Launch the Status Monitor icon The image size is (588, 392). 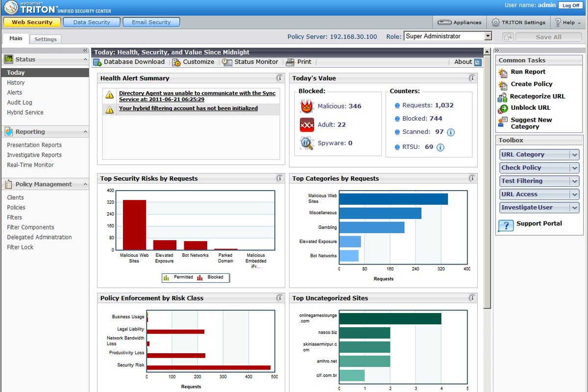[x=226, y=62]
